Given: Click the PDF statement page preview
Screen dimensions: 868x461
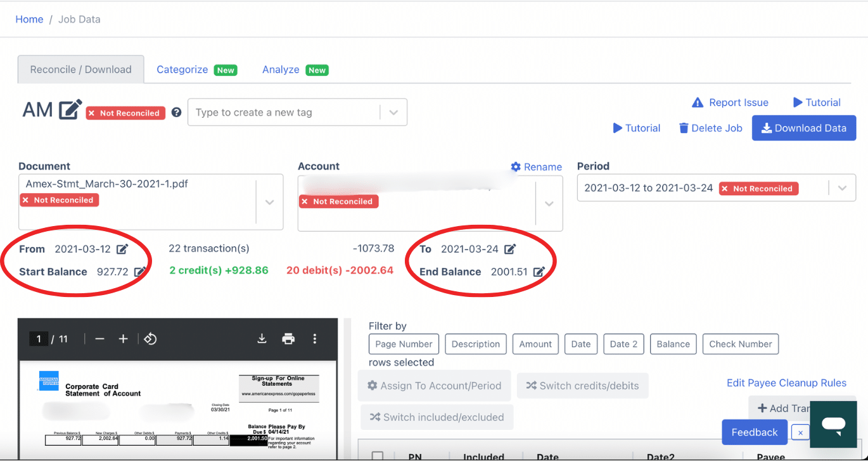Looking at the screenshot, I should coord(178,410).
